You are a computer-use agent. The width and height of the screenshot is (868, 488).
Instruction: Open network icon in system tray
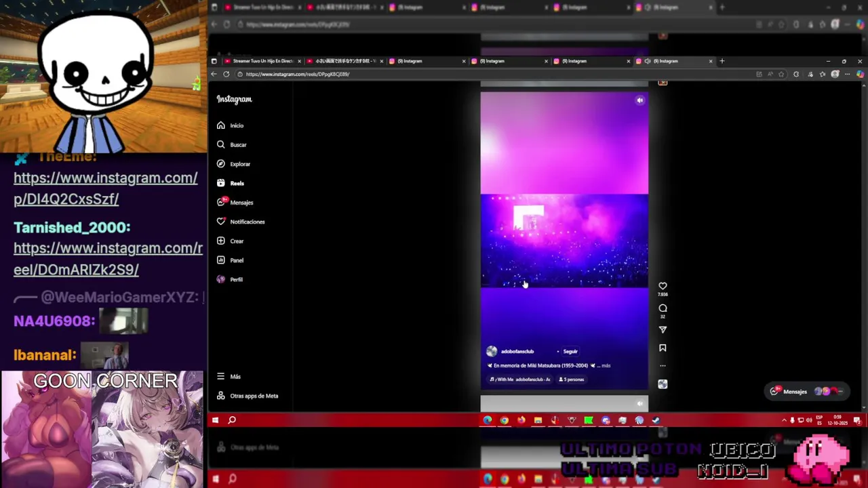coord(800,420)
